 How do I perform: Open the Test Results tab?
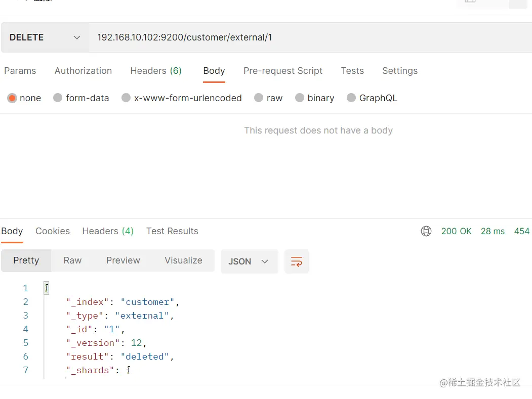click(x=172, y=231)
